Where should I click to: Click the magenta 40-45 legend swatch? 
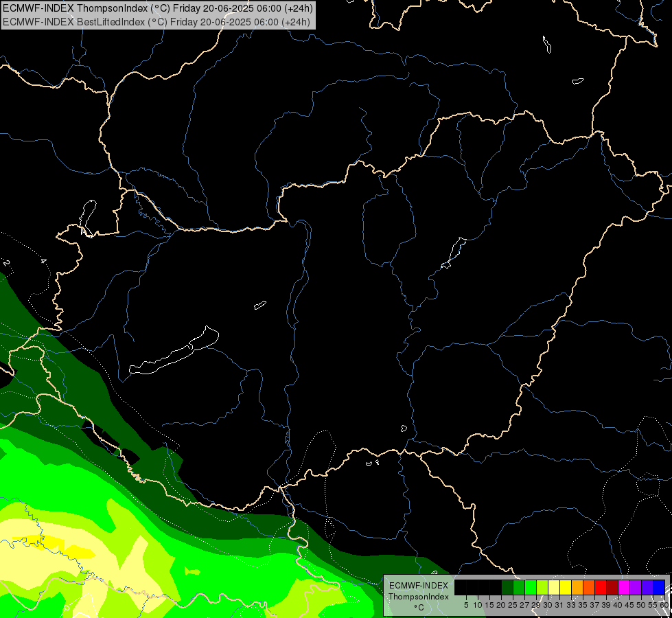[624, 587]
